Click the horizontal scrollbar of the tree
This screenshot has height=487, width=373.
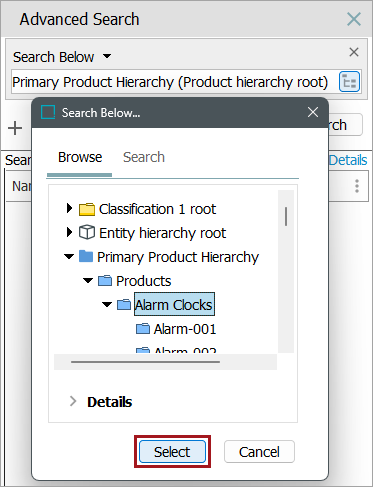(x=145, y=362)
